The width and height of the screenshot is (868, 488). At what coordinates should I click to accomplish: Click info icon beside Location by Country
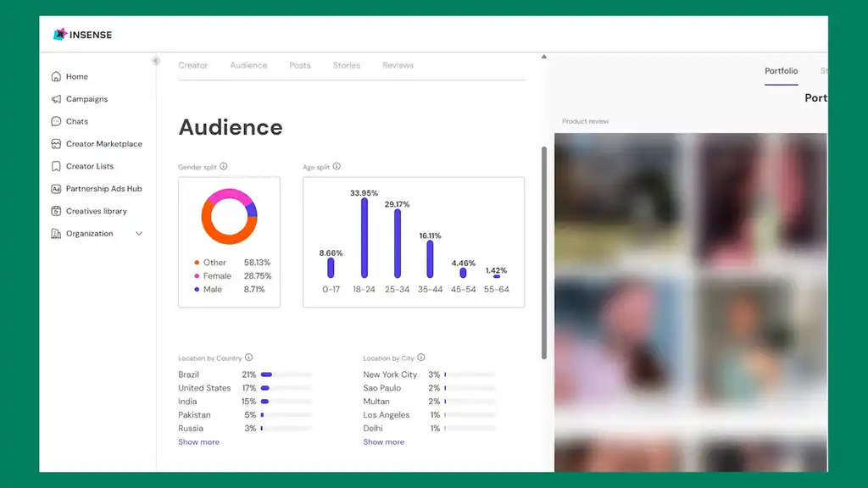248,358
